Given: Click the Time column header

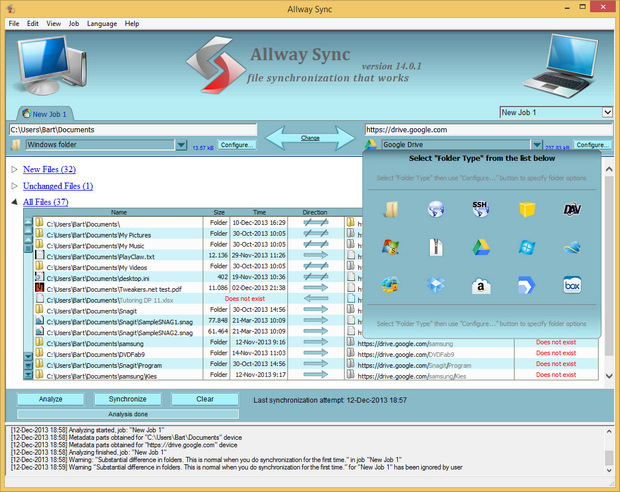Looking at the screenshot, I should 259,212.
